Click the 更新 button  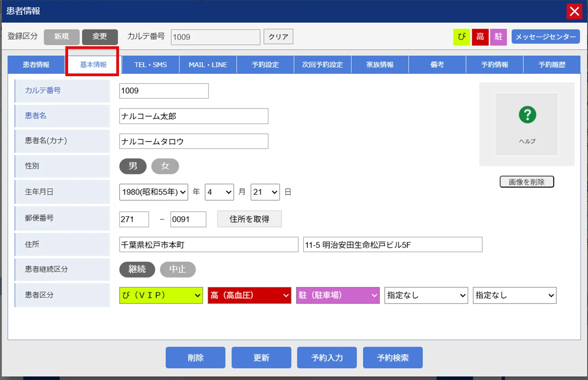tap(261, 358)
